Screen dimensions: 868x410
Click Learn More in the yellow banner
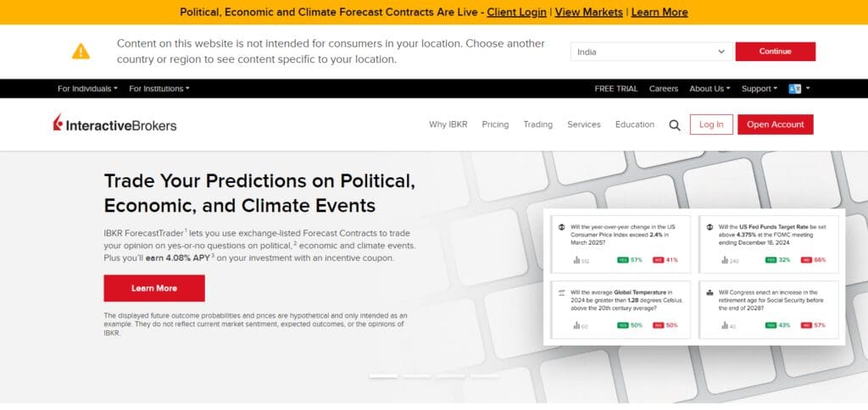[659, 12]
